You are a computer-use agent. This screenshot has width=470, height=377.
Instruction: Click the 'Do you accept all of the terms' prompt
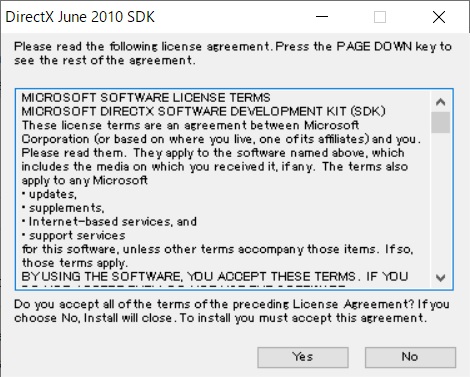232,311
